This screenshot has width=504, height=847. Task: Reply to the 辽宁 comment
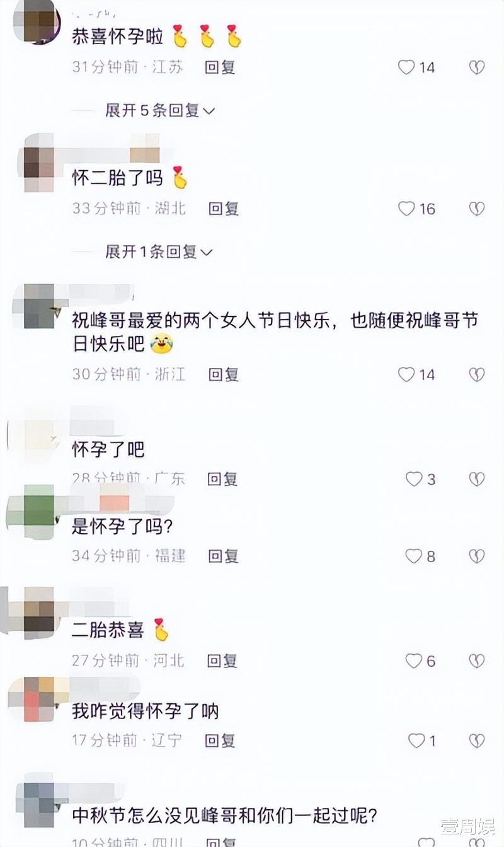(220, 740)
